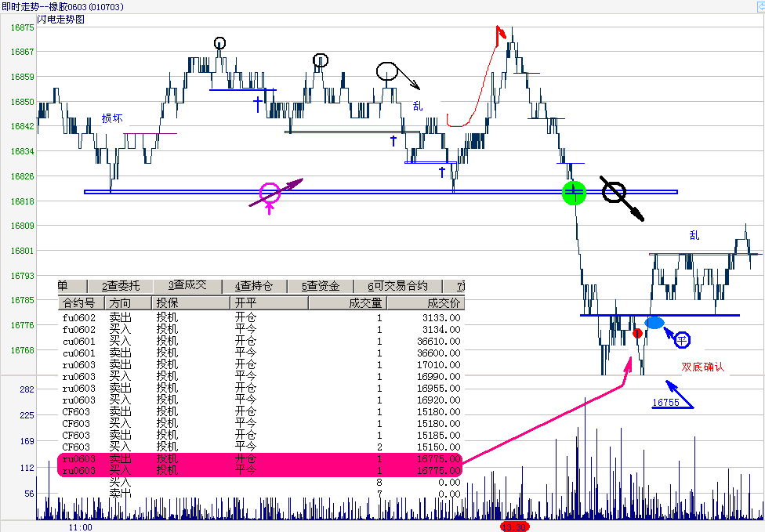Click the black crossed circle with down arrow
The width and height of the screenshot is (765, 532).
(615, 192)
